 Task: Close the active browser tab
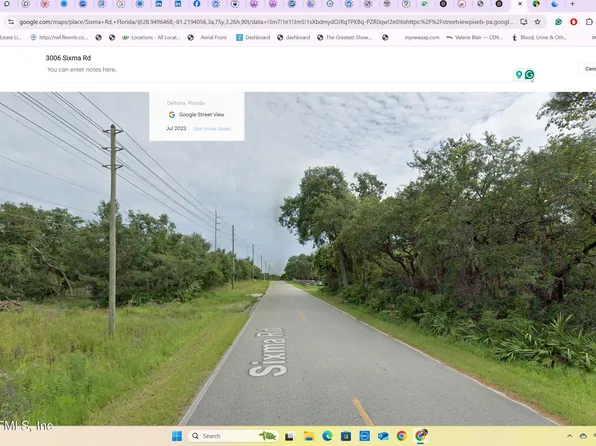point(520,4)
